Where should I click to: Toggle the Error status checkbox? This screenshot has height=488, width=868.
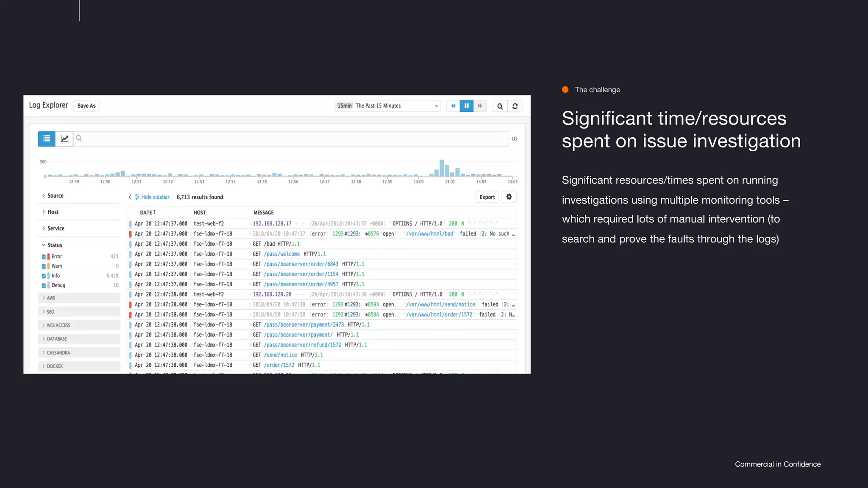click(44, 257)
